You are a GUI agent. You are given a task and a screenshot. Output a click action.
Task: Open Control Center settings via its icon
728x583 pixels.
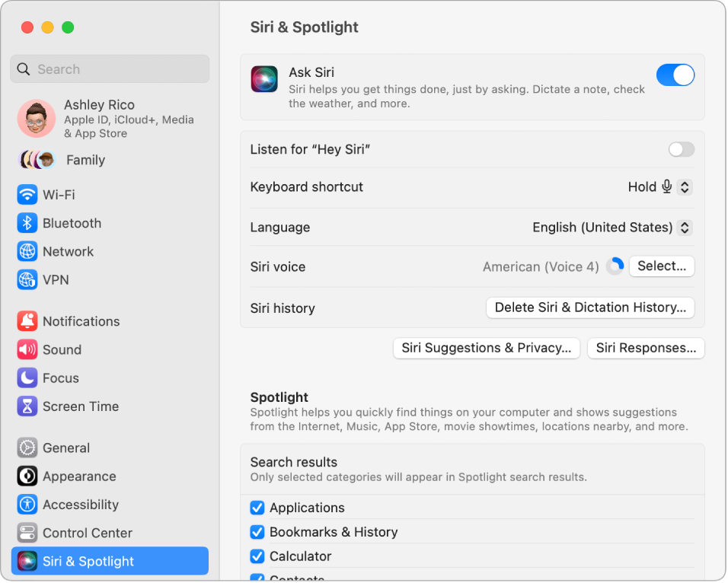point(26,533)
